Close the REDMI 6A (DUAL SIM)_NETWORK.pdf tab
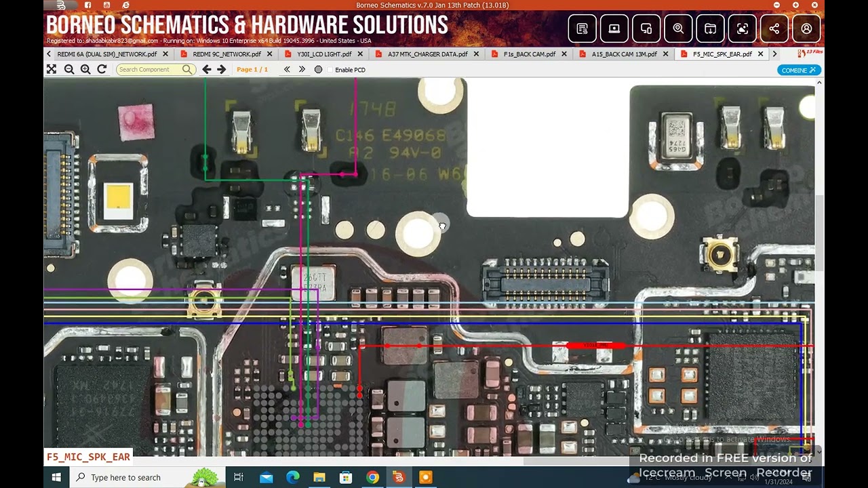 [x=165, y=54]
